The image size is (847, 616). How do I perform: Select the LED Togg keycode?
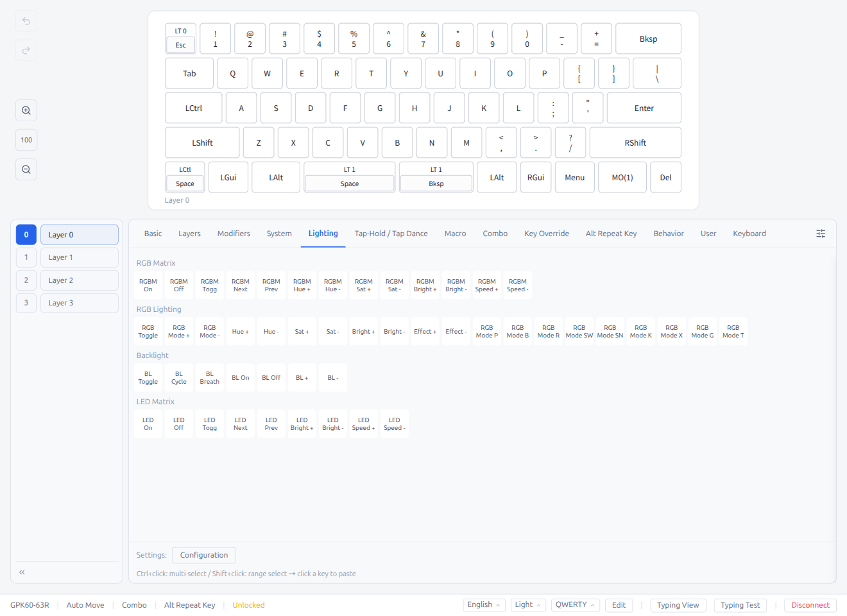[210, 424]
